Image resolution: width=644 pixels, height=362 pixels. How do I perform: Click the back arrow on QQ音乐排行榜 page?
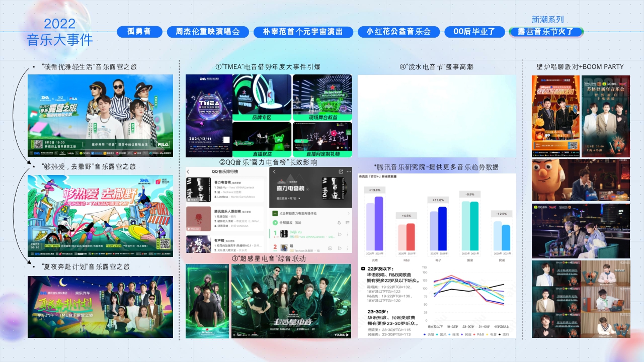(x=188, y=172)
